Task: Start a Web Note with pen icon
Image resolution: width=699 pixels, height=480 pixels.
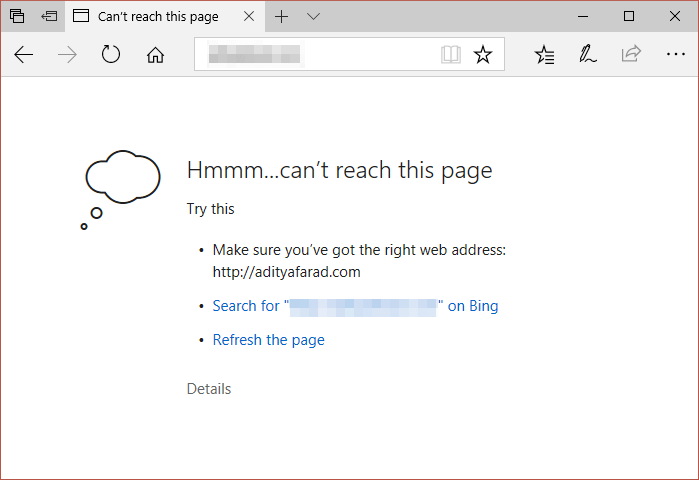Action: click(x=588, y=55)
